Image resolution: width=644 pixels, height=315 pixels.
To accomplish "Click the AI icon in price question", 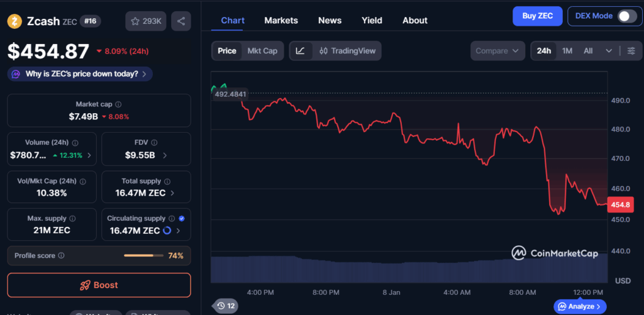I will point(16,74).
